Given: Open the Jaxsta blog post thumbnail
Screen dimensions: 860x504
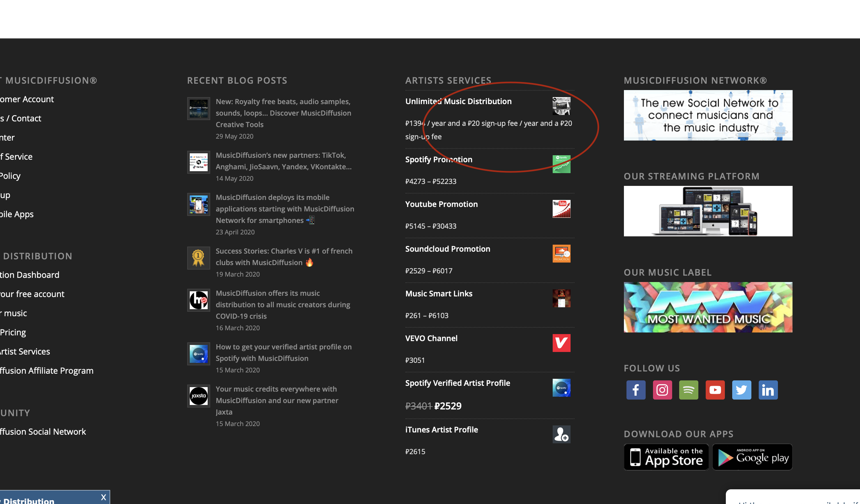Looking at the screenshot, I should (x=198, y=396).
